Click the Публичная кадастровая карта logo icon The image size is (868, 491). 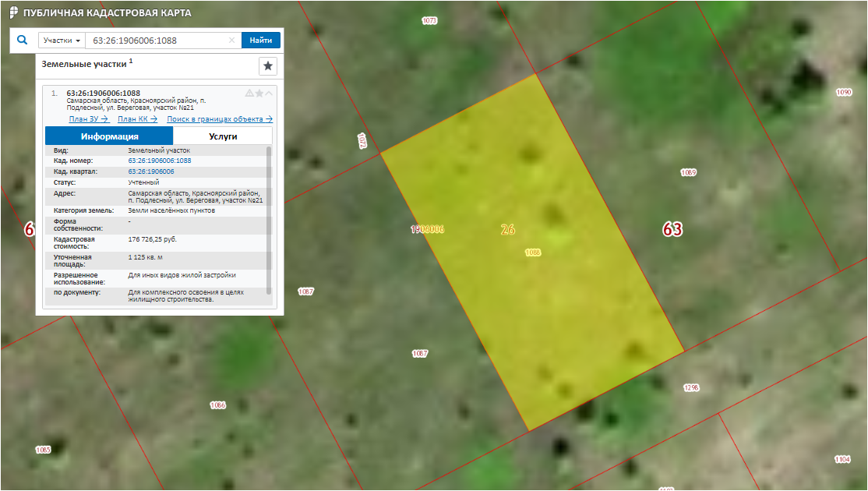pos(14,12)
